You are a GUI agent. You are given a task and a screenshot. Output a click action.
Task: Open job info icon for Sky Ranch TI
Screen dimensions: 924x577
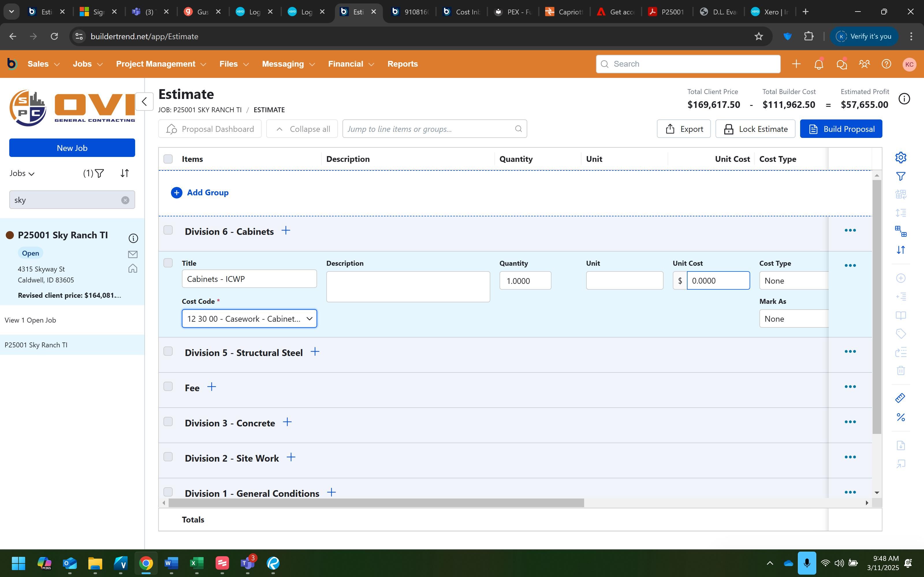pyautogui.click(x=133, y=239)
